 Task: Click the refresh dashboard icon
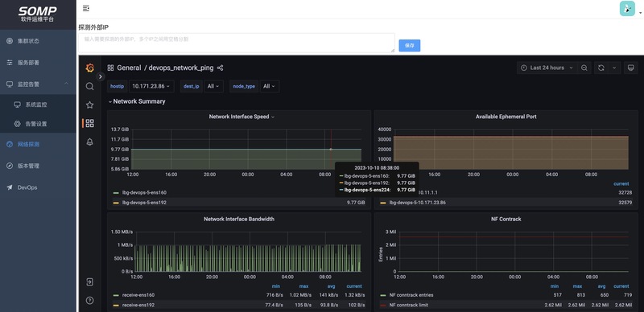pos(601,68)
